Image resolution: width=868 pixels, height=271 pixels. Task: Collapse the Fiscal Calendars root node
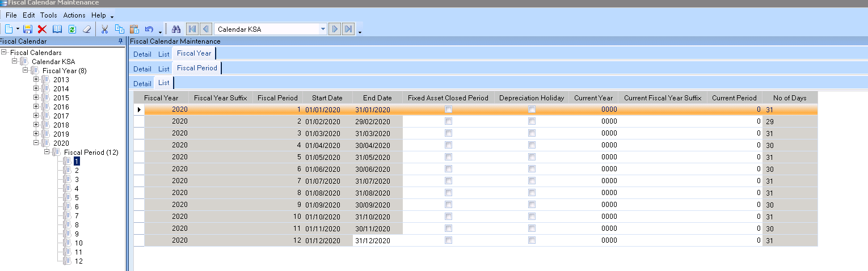click(4, 52)
